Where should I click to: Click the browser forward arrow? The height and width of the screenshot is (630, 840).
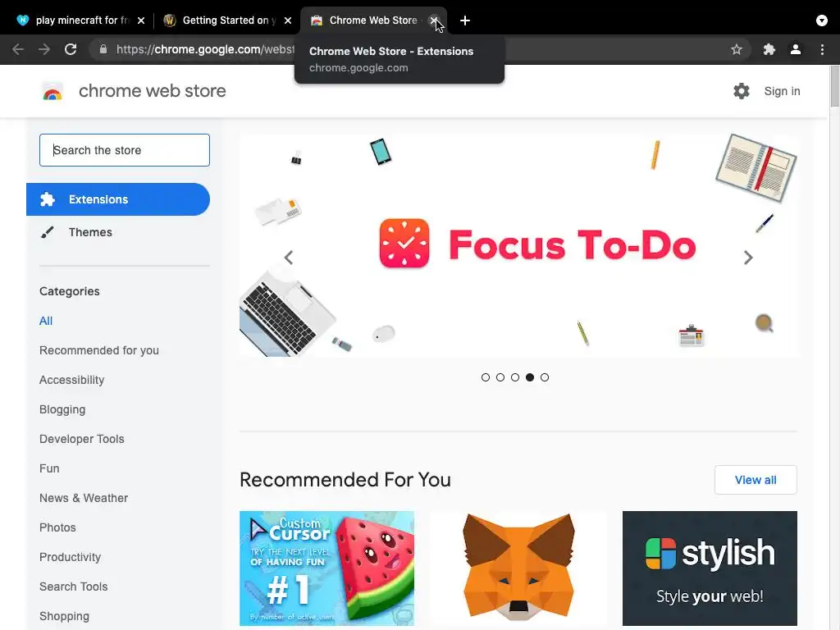tap(44, 49)
